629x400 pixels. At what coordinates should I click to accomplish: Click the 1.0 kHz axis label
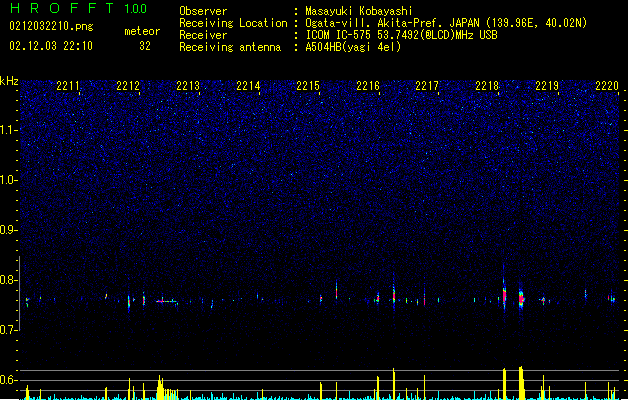tap(9, 180)
